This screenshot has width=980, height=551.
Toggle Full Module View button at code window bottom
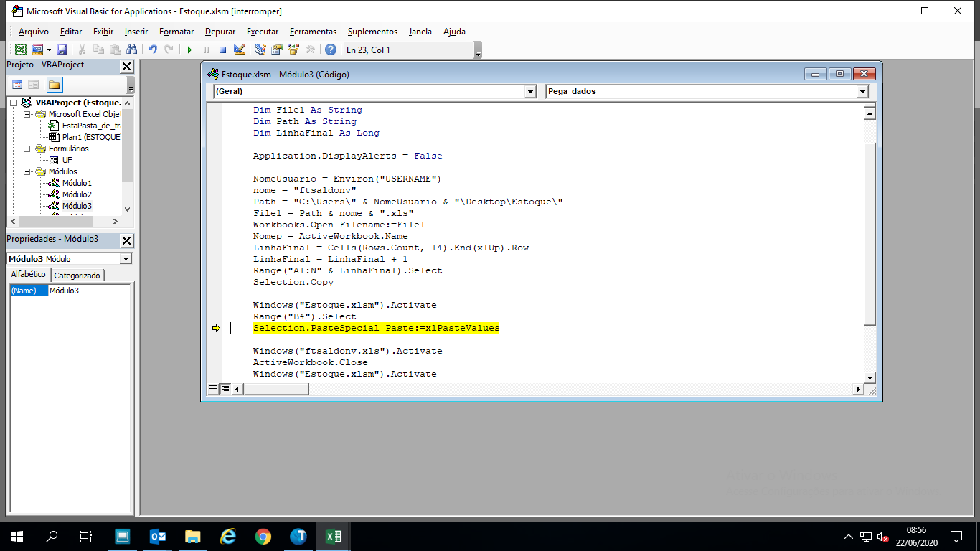click(x=225, y=388)
